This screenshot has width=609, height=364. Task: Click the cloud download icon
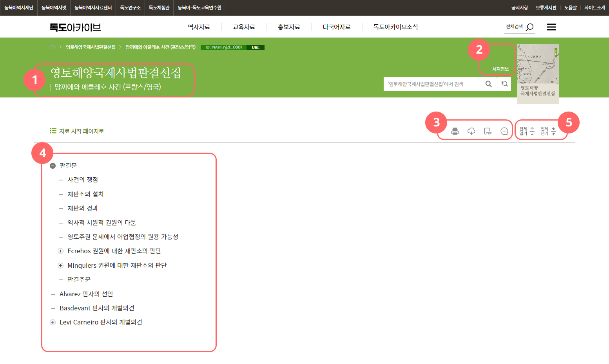tap(471, 131)
